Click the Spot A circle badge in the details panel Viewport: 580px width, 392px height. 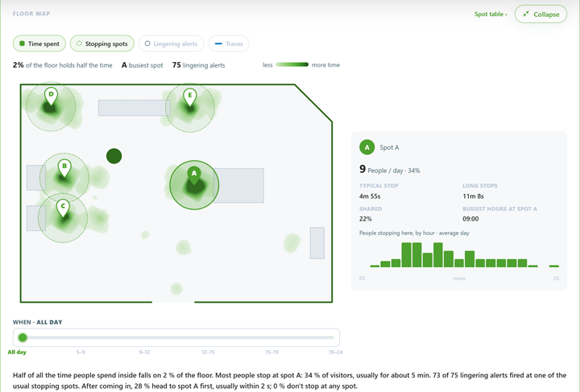click(x=367, y=147)
